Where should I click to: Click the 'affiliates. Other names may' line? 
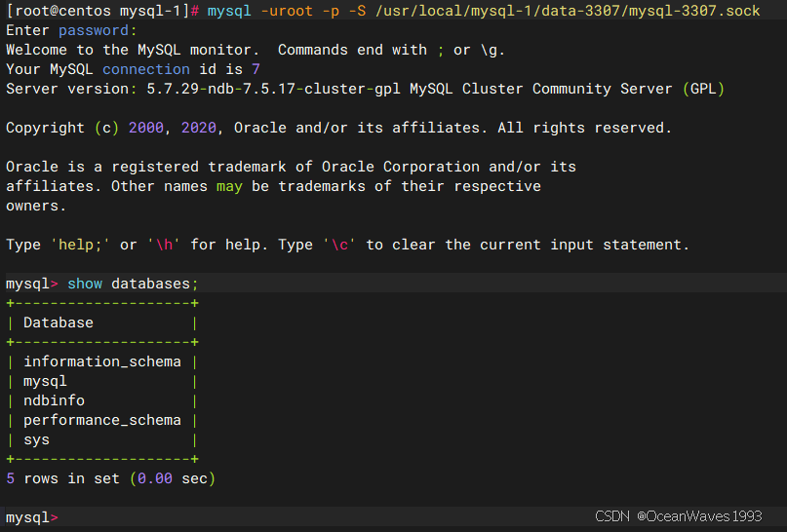click(273, 186)
